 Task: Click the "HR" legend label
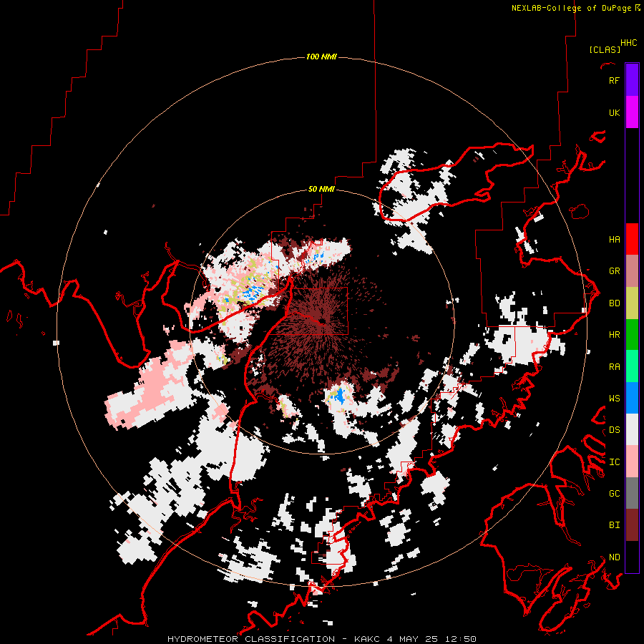pyautogui.click(x=614, y=335)
